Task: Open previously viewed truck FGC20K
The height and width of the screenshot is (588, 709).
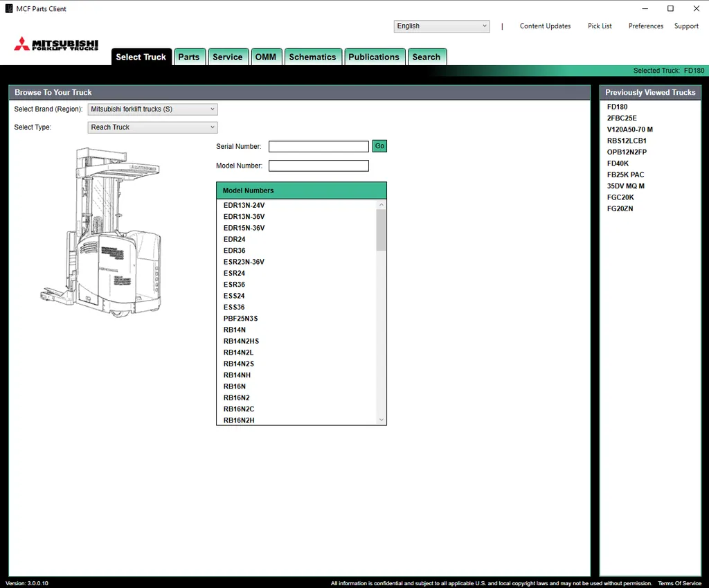Action: click(x=620, y=197)
